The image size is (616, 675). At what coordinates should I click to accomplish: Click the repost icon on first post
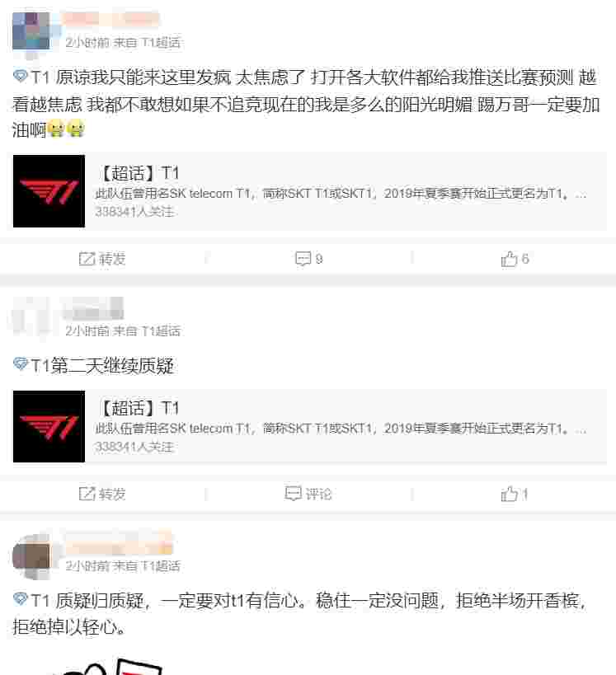tap(87, 259)
